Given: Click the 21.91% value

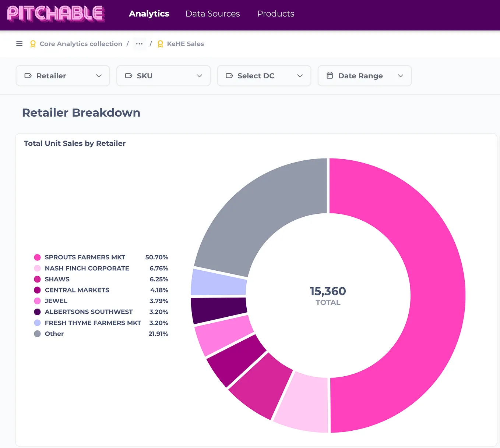Looking at the screenshot, I should (158, 334).
